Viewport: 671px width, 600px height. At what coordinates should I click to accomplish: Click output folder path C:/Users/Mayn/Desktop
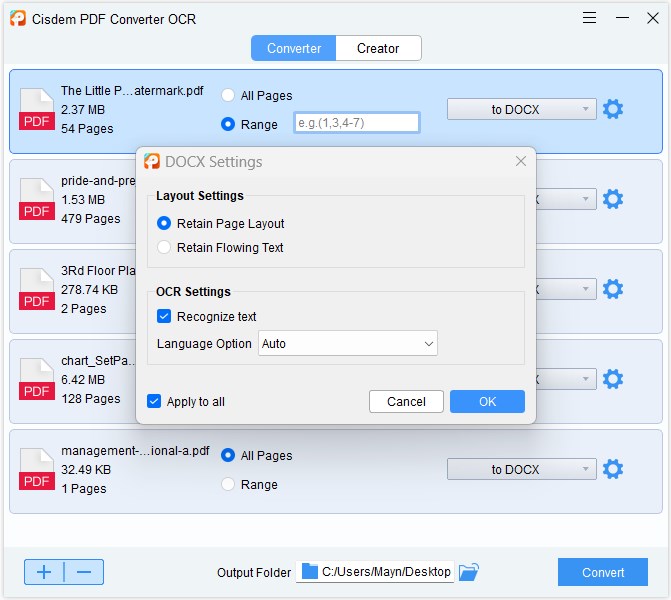tap(386, 572)
